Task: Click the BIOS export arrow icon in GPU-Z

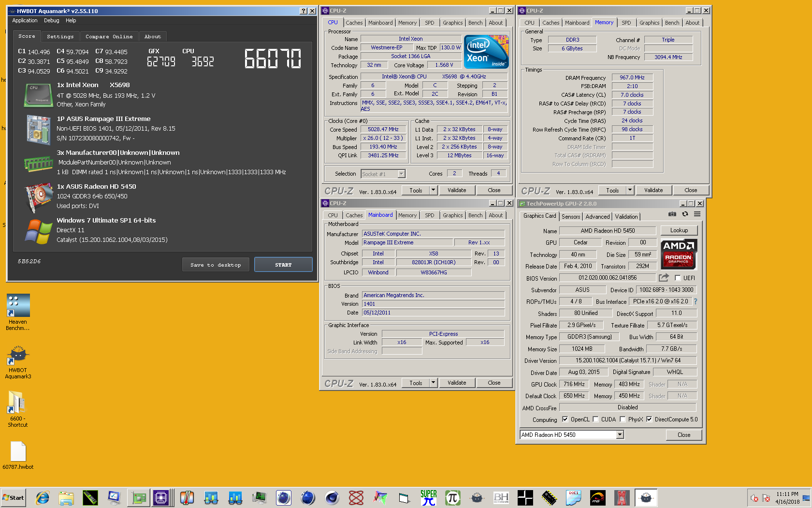Action: click(664, 278)
